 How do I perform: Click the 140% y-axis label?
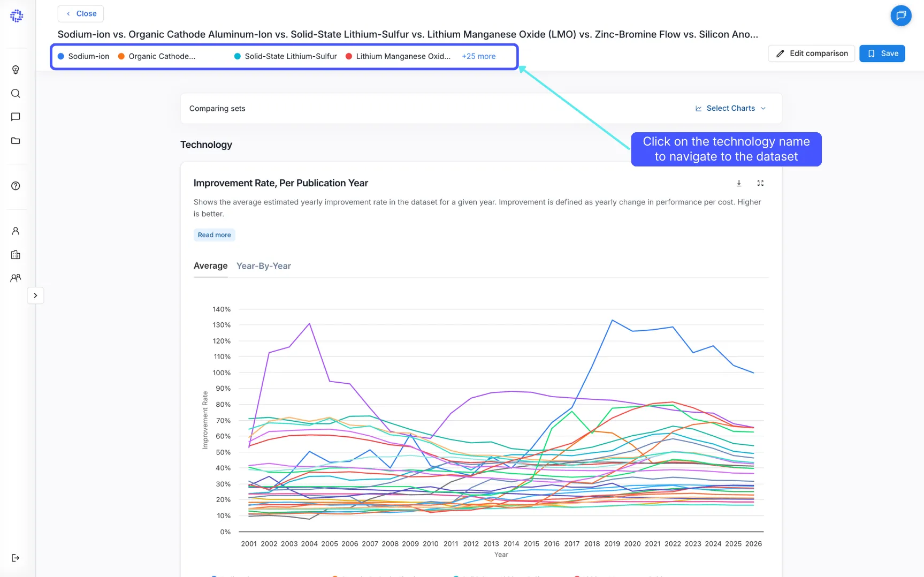pos(222,309)
